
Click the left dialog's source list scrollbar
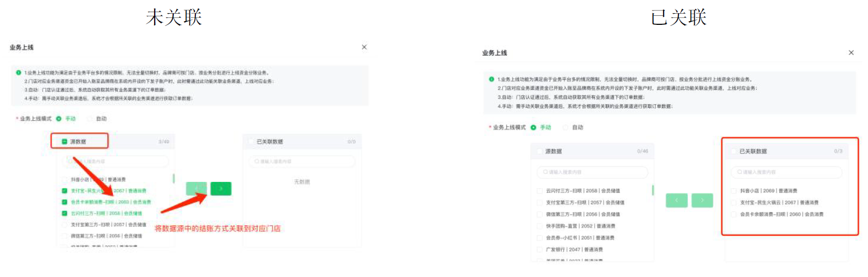click(x=174, y=179)
